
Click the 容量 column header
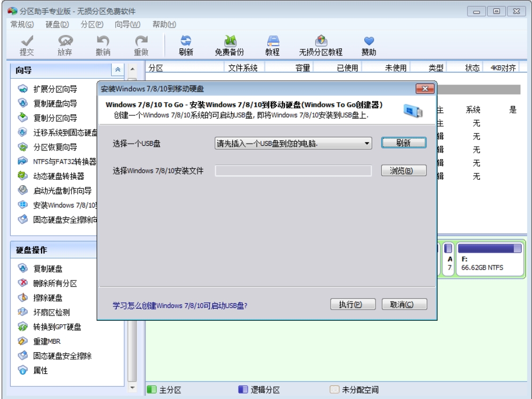click(x=289, y=68)
